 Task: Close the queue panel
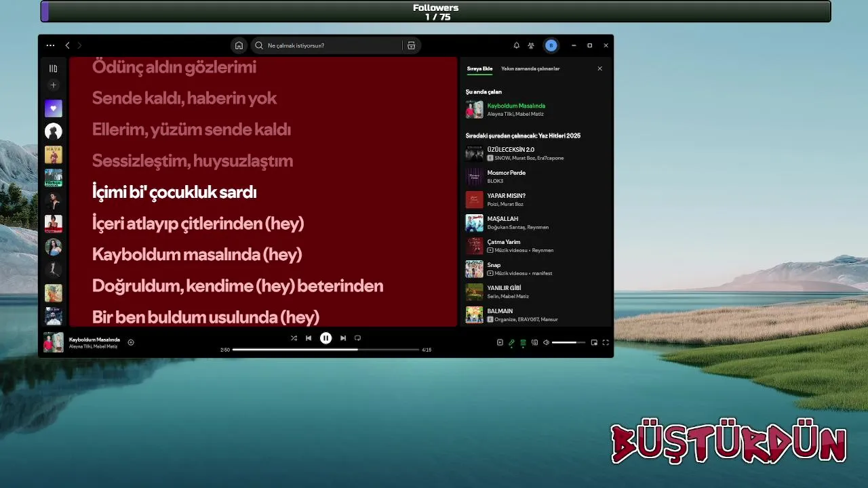pyautogui.click(x=599, y=68)
